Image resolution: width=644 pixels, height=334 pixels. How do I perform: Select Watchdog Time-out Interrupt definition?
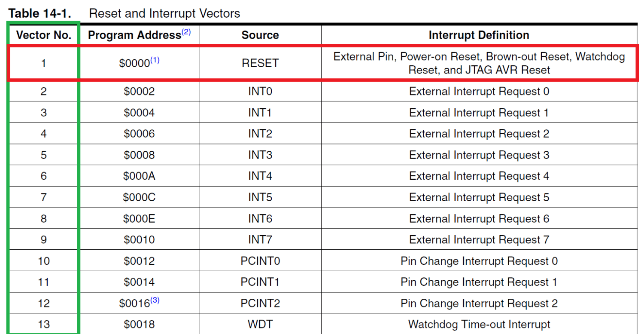[x=479, y=324]
